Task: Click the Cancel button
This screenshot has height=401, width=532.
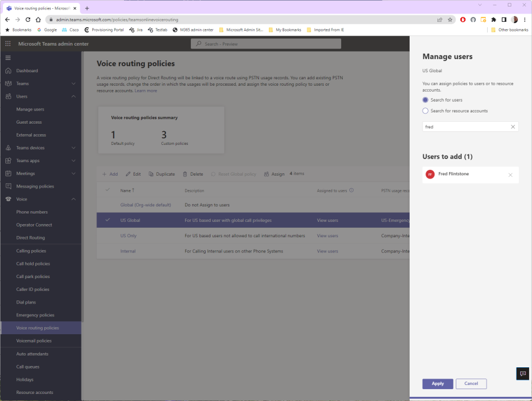Action: coord(471,384)
